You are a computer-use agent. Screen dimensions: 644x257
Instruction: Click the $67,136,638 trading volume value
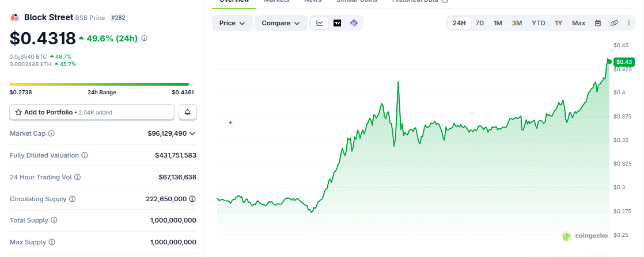(177, 177)
